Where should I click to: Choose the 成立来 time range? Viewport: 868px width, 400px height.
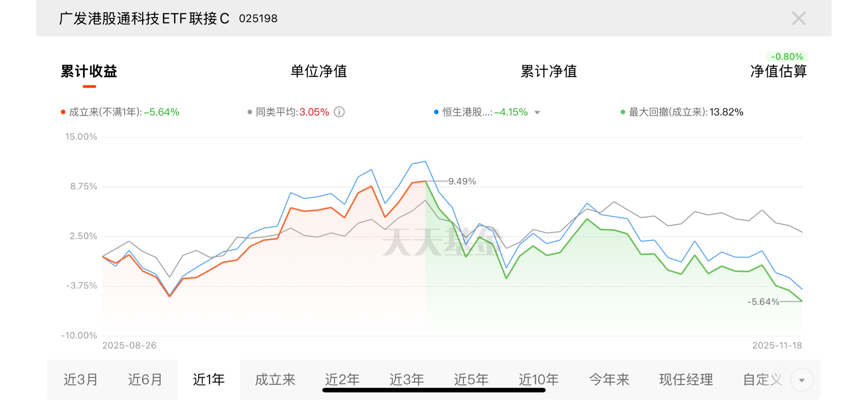click(275, 380)
